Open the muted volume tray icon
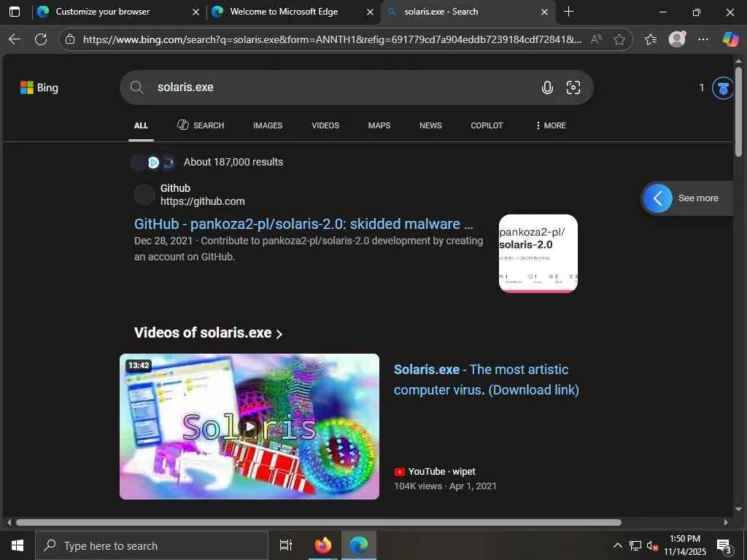This screenshot has height=560, width=747. click(652, 545)
